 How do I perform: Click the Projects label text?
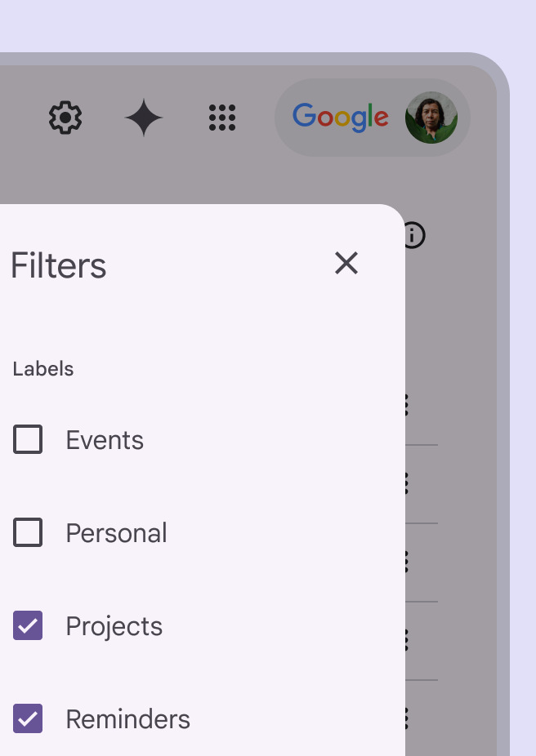click(x=114, y=626)
